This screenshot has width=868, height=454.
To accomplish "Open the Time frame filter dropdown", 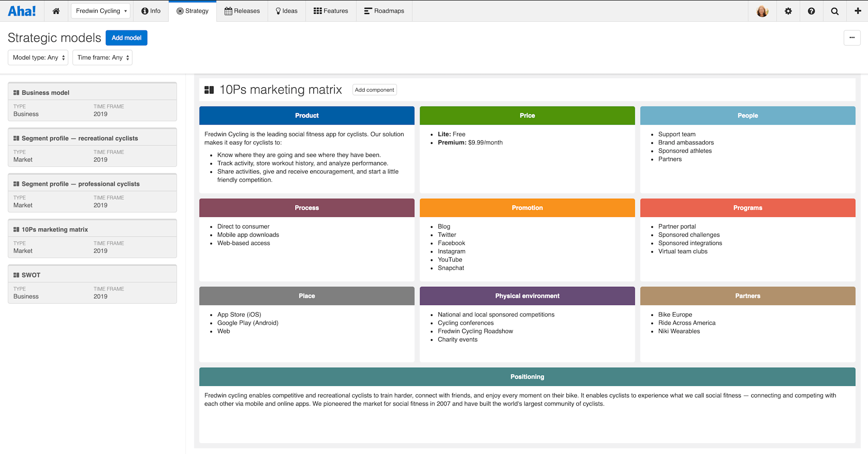I will (102, 57).
